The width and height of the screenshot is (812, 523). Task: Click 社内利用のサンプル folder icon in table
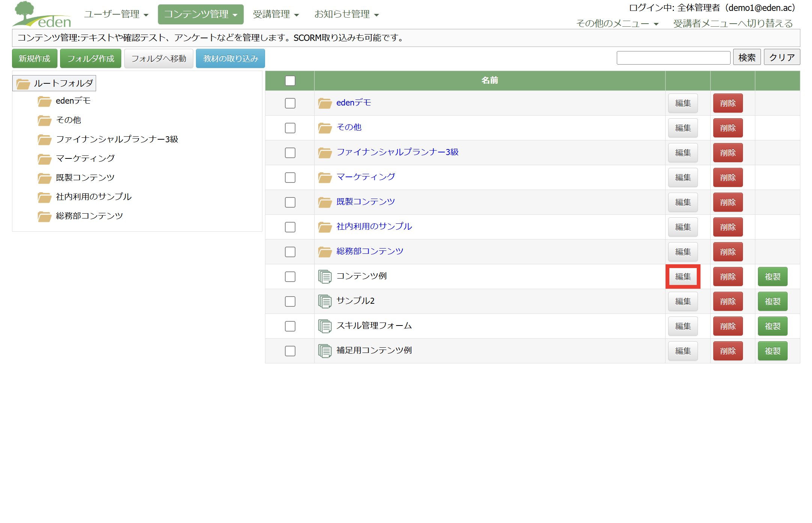tap(325, 227)
